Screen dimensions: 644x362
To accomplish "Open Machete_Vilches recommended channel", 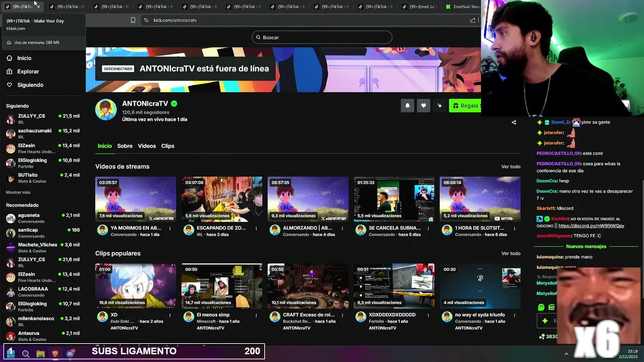I will point(42,247).
